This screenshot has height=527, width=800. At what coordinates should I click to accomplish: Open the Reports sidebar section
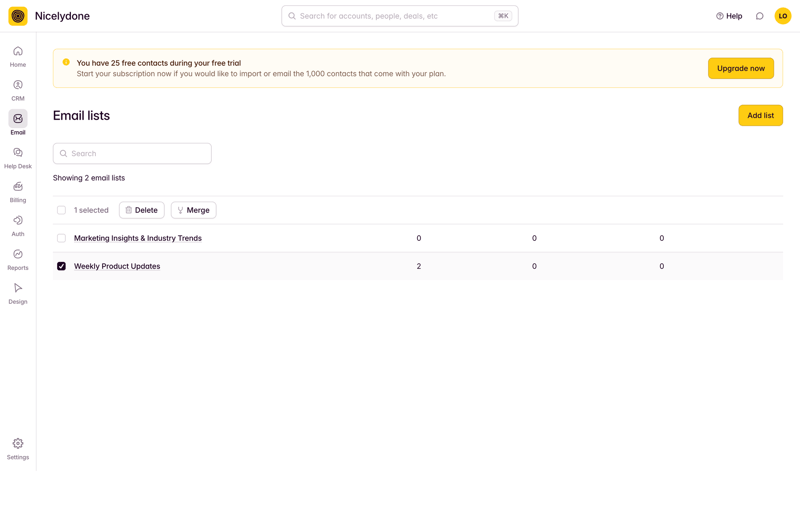[x=18, y=259]
